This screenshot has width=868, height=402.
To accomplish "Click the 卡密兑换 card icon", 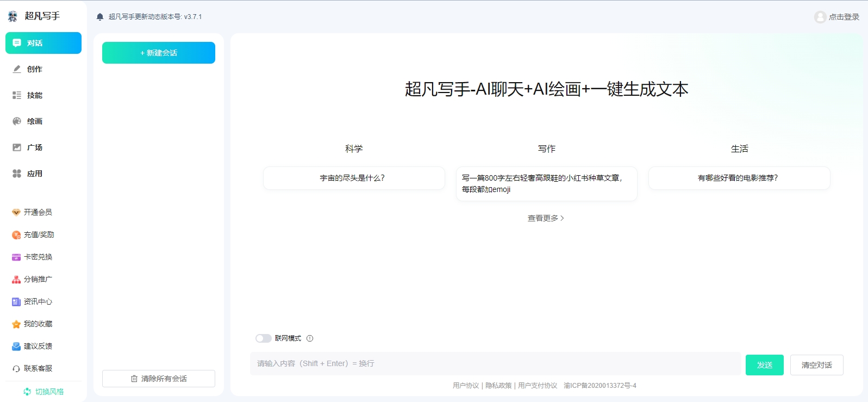I will tap(16, 257).
